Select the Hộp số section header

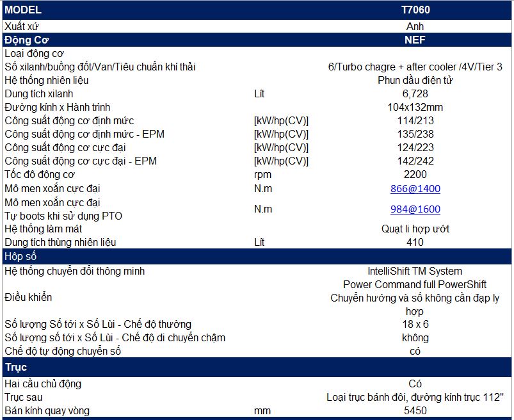[x=20, y=256]
